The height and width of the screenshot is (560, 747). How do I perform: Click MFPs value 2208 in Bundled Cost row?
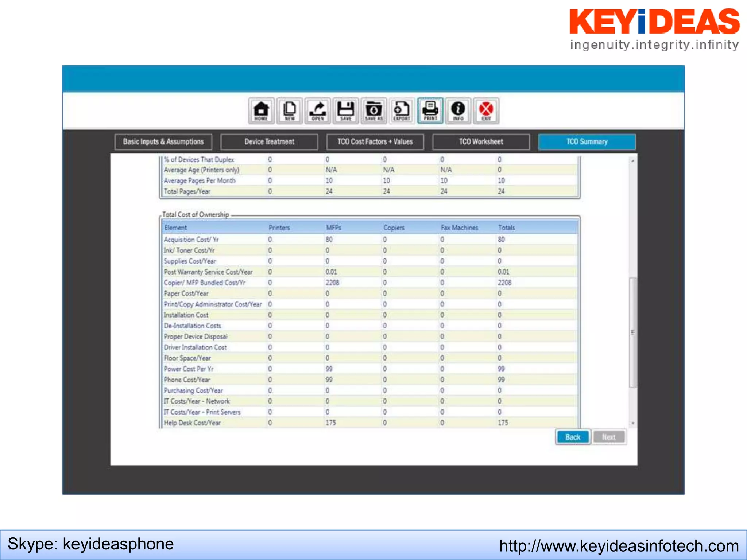point(332,283)
